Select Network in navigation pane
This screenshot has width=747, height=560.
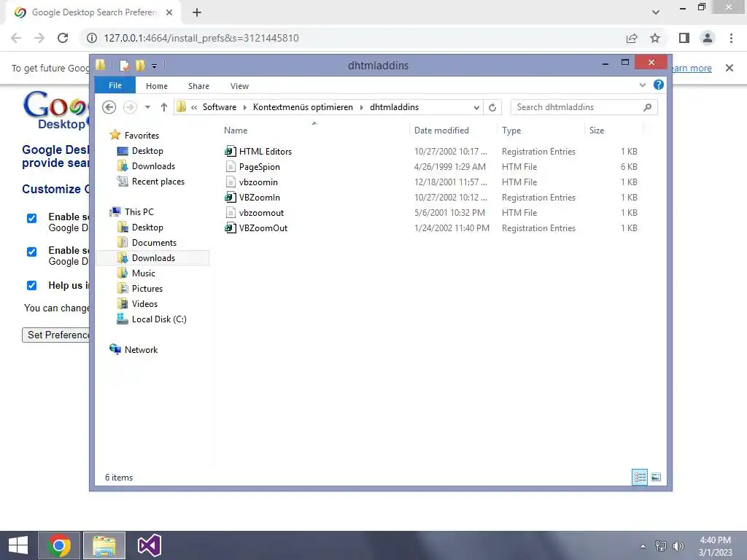tap(141, 349)
